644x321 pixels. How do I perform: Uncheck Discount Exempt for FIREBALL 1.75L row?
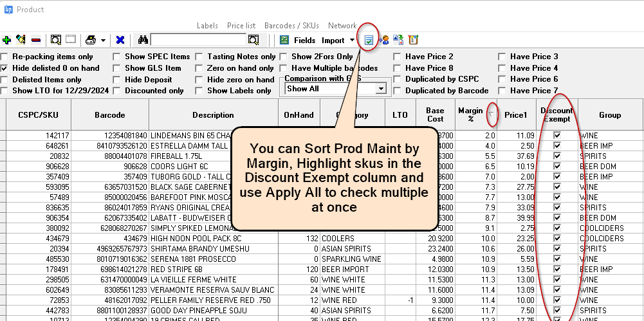557,156
